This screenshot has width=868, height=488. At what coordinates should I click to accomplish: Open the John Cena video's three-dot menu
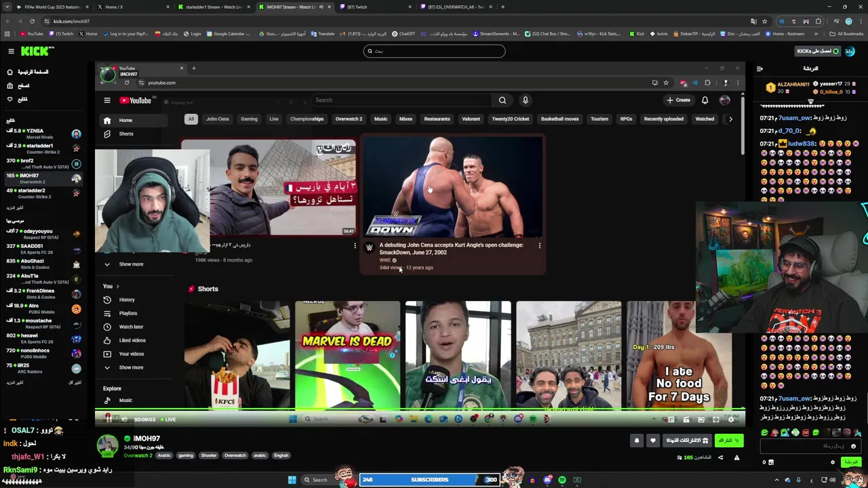pos(540,245)
